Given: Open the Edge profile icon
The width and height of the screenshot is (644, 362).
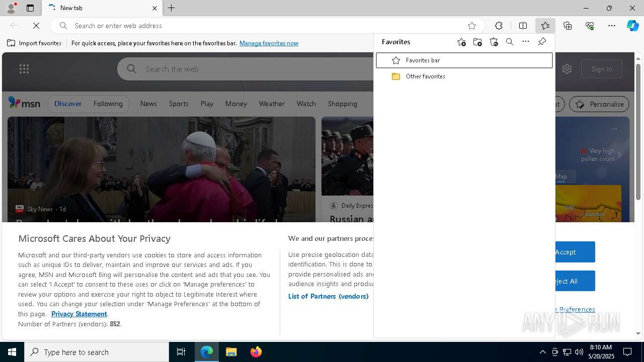Looking at the screenshot, I should (x=11, y=8).
